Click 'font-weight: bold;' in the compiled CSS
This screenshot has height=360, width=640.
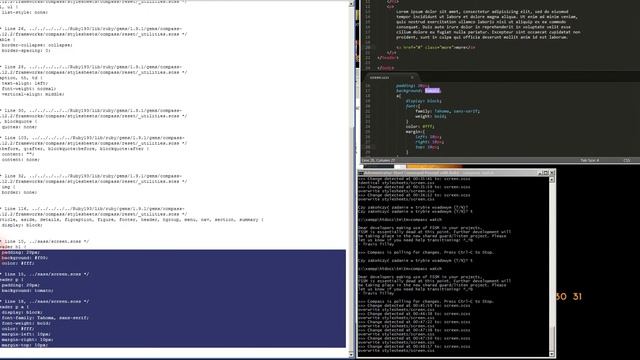point(26,323)
